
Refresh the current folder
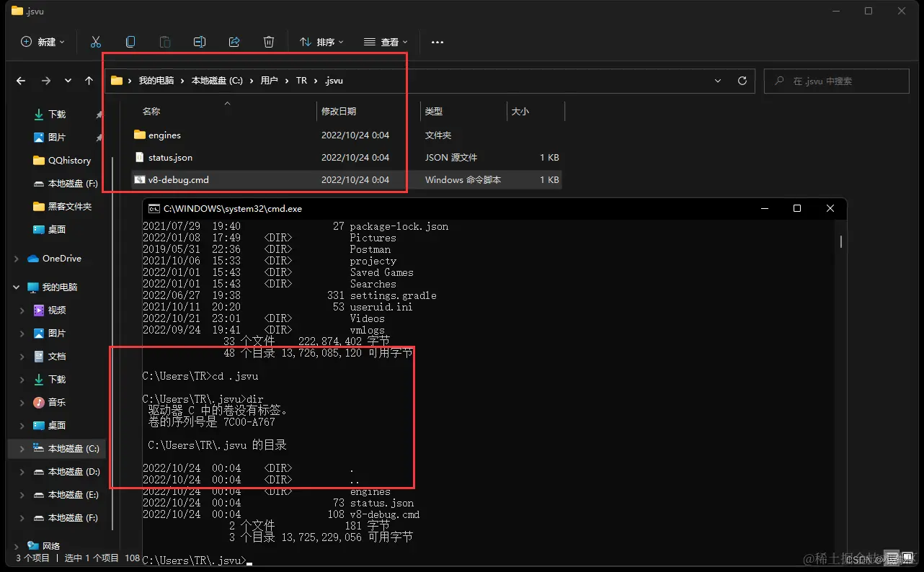(742, 81)
